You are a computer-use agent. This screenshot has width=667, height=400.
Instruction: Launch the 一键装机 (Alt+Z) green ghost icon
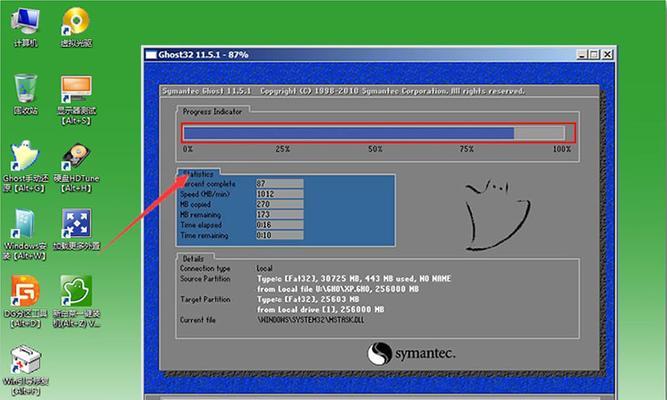(76, 301)
